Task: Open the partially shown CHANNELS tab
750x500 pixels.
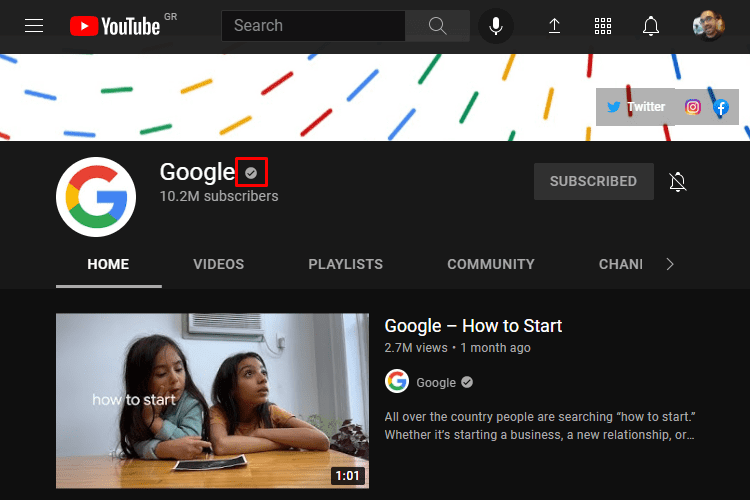Action: [621, 264]
